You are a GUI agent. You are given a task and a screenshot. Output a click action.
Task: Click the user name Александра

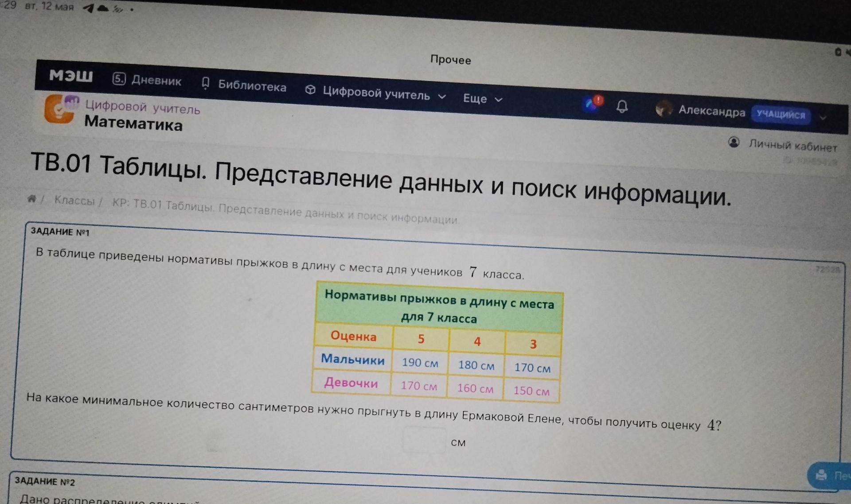(712, 111)
